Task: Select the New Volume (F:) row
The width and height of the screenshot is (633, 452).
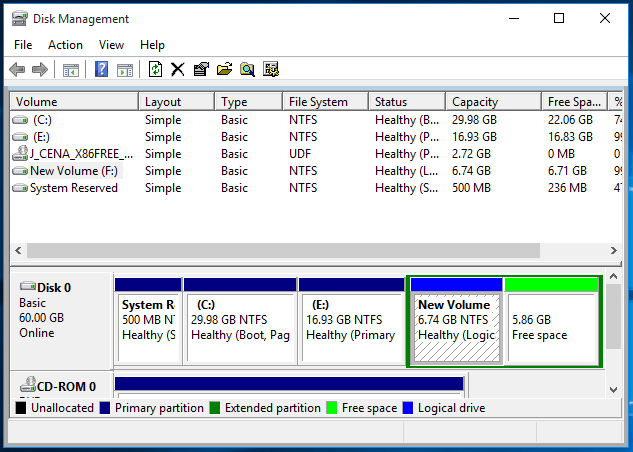Action: tap(316, 171)
